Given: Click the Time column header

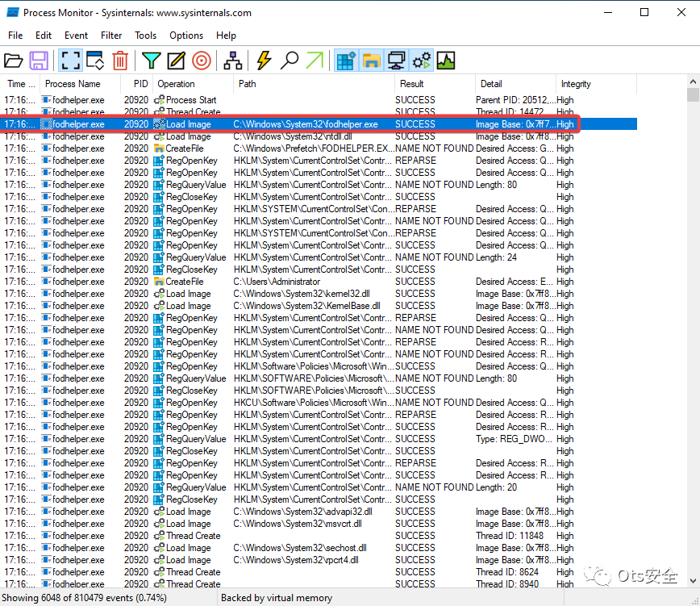Looking at the screenshot, I should 20,84.
